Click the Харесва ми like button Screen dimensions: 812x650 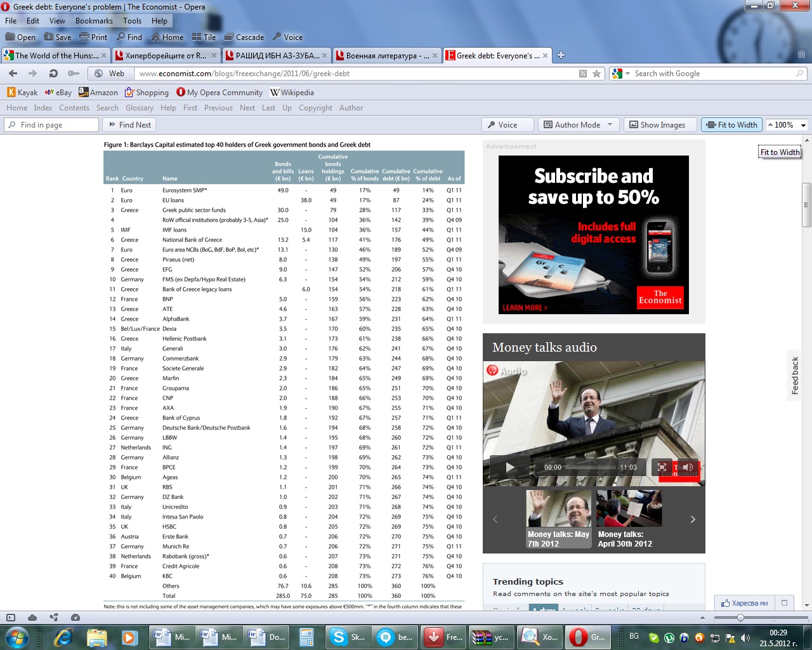click(744, 603)
